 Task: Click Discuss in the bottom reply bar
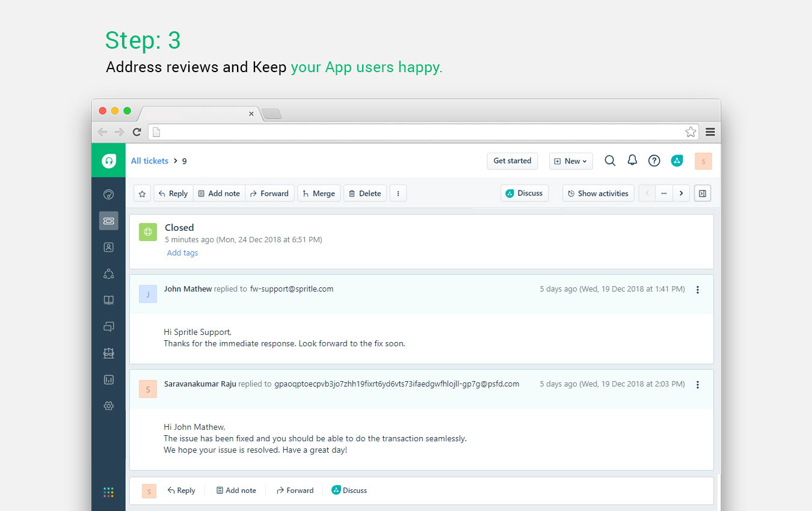tap(349, 491)
